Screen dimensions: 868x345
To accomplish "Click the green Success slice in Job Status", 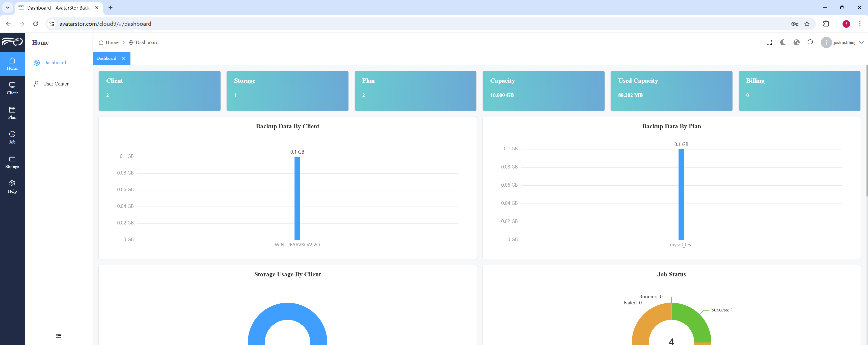I will point(694,320).
